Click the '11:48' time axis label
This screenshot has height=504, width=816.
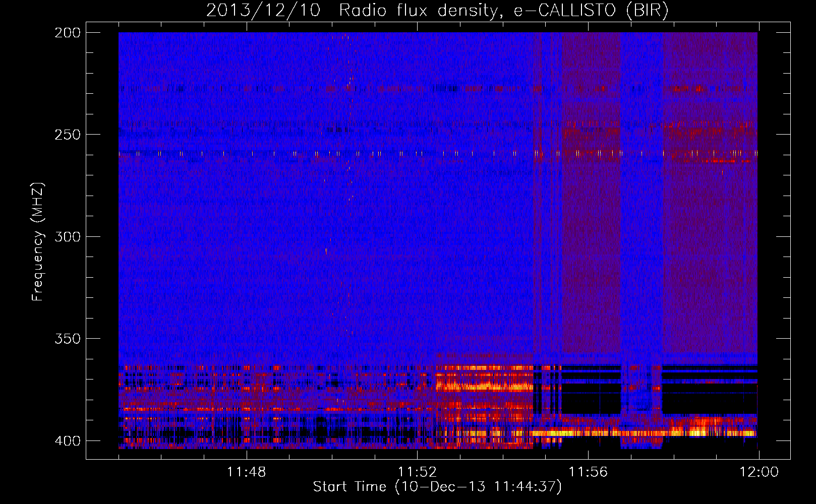click(246, 472)
